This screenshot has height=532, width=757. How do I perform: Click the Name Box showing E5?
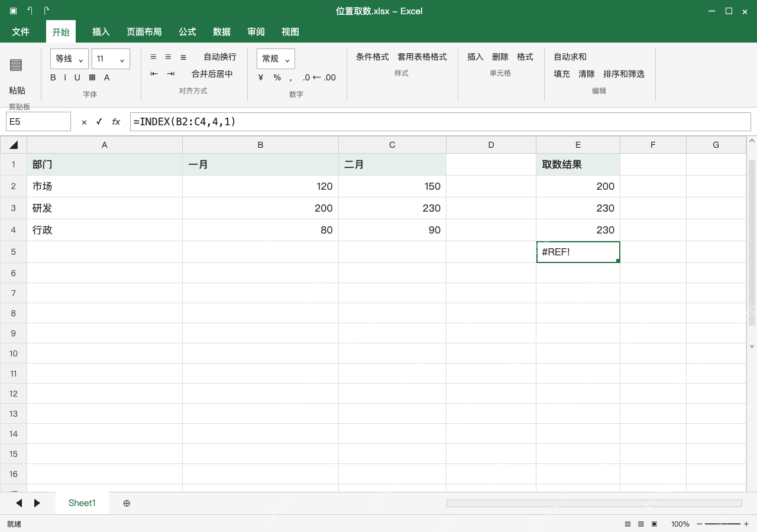tap(38, 122)
